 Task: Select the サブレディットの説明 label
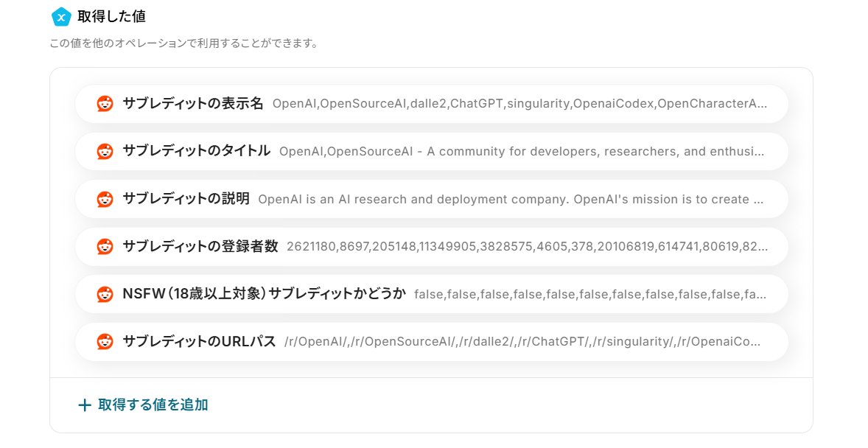[186, 199]
